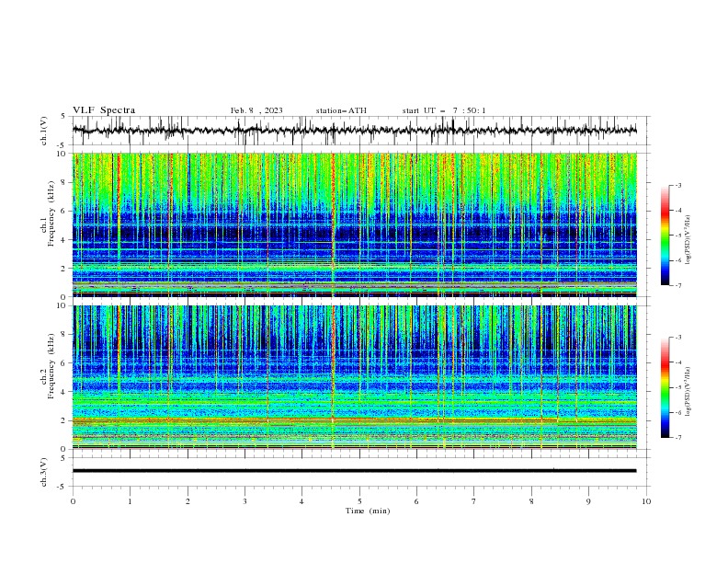Click the "-7" tick on ch.1 colorbar
This screenshot has width=728, height=563.
pos(677,285)
